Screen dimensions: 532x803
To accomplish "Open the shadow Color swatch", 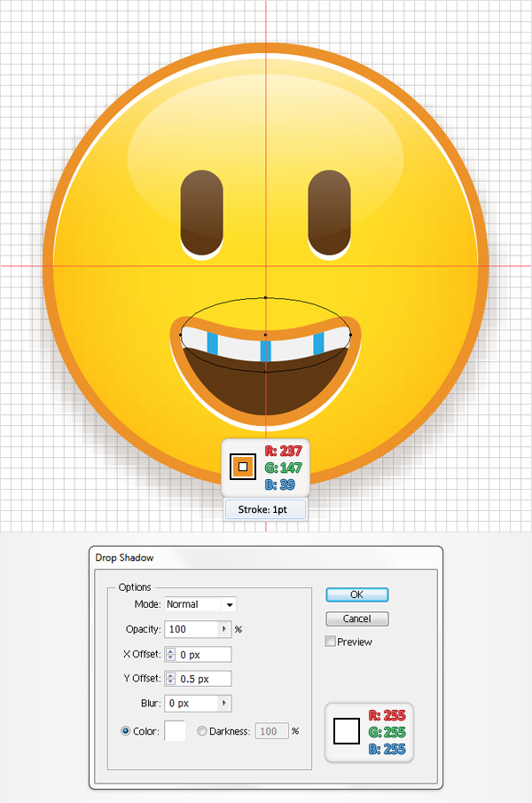I will [175, 731].
